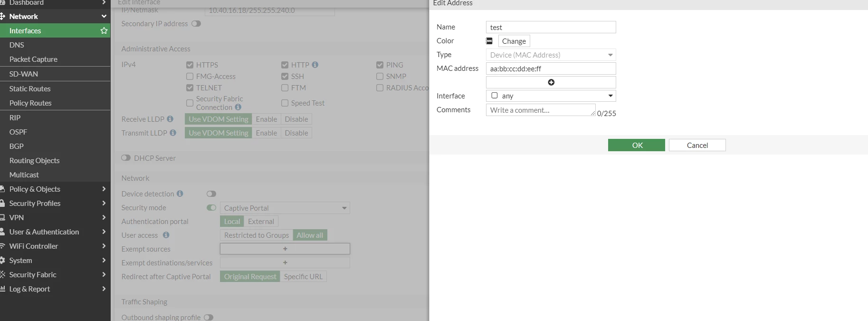Click the Cancel button
868x321 pixels.
coord(697,145)
